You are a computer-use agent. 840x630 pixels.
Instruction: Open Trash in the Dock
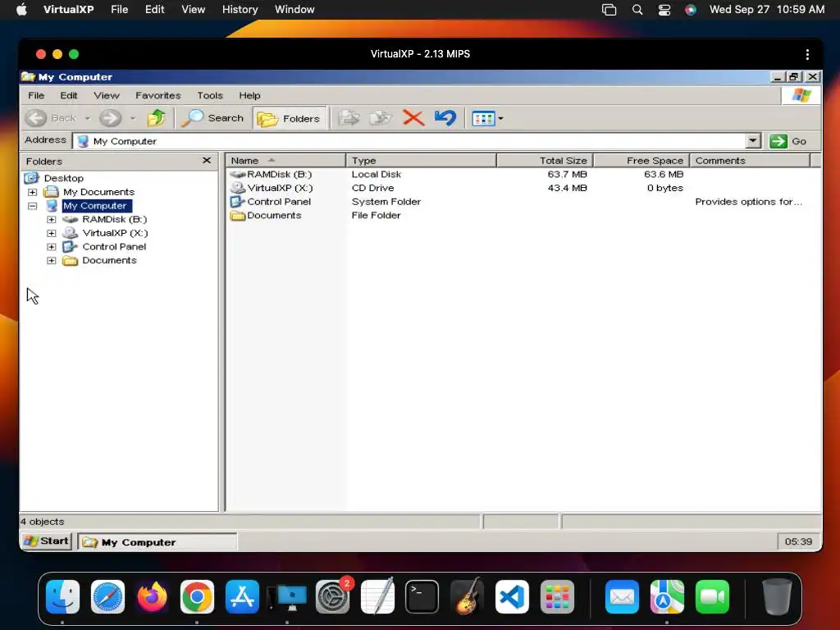pyautogui.click(x=776, y=597)
